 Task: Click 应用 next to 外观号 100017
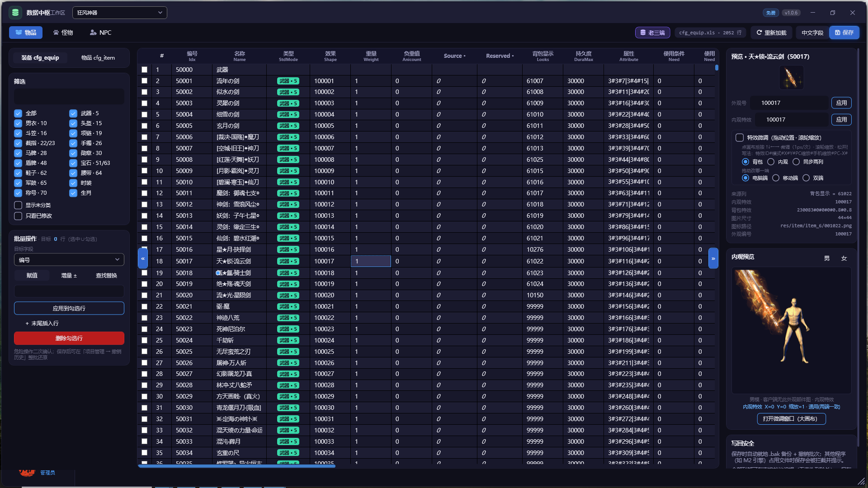841,103
